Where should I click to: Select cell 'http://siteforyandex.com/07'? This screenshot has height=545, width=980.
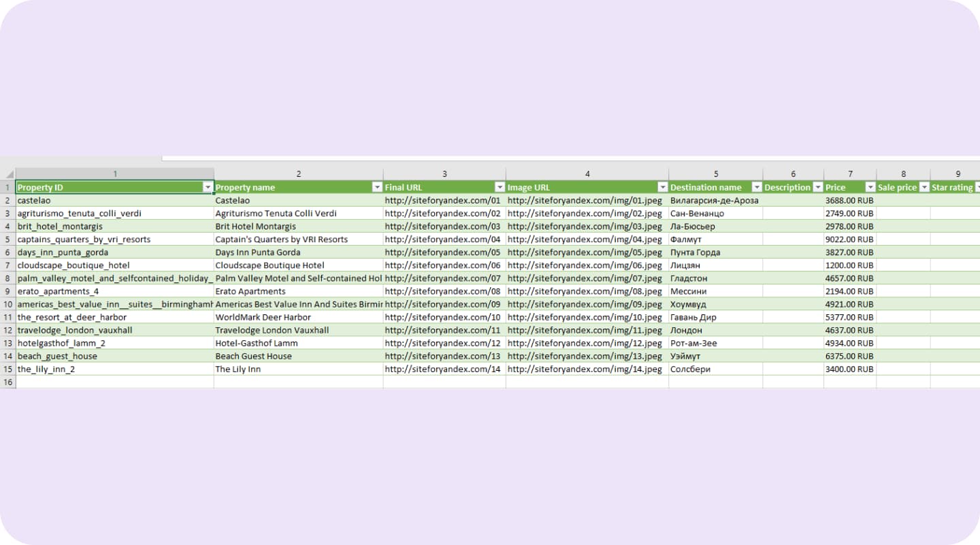coord(444,278)
